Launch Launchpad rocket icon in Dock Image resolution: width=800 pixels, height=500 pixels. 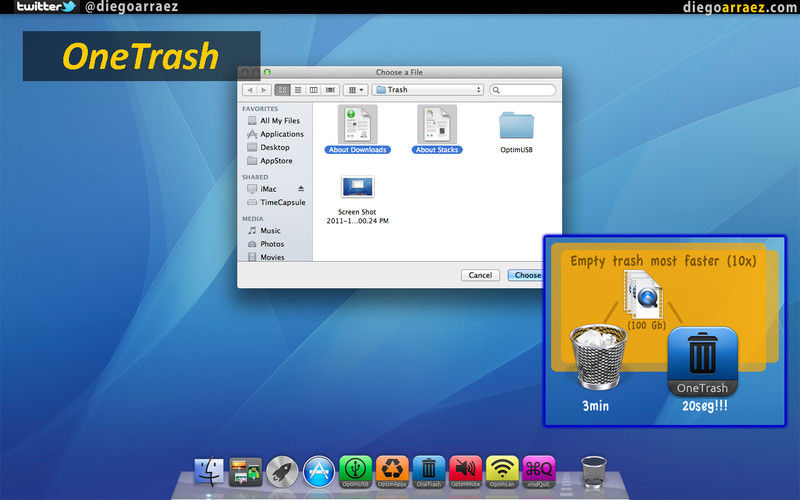pos(282,471)
